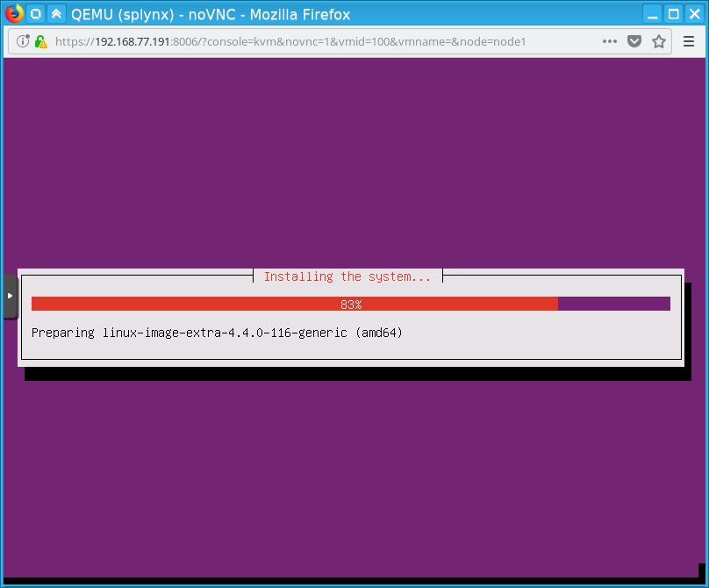Viewport: 709px width, 588px height.
Task: Expand the noVNC control panel handle
Action: (x=10, y=296)
